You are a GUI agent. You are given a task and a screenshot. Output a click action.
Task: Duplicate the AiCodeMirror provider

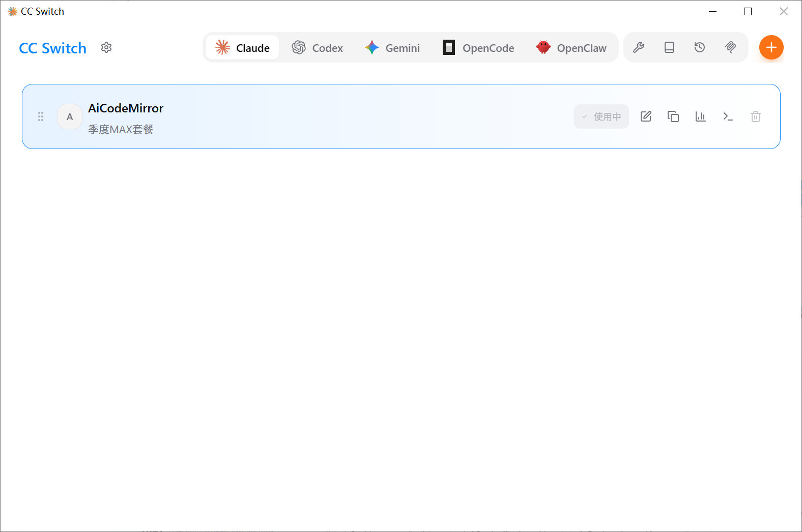673,116
